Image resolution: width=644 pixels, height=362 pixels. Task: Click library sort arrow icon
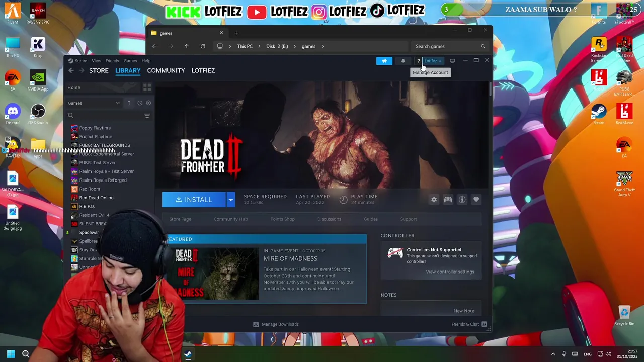(129, 103)
